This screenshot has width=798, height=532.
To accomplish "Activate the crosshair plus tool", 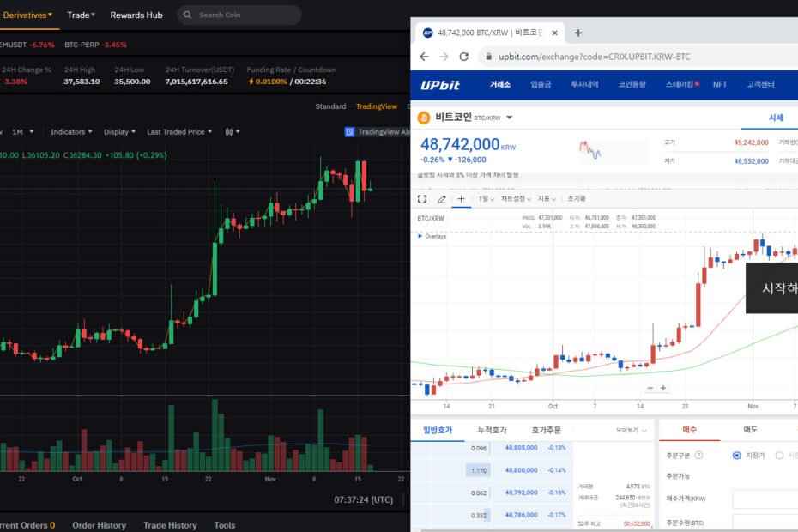I will click(x=461, y=198).
